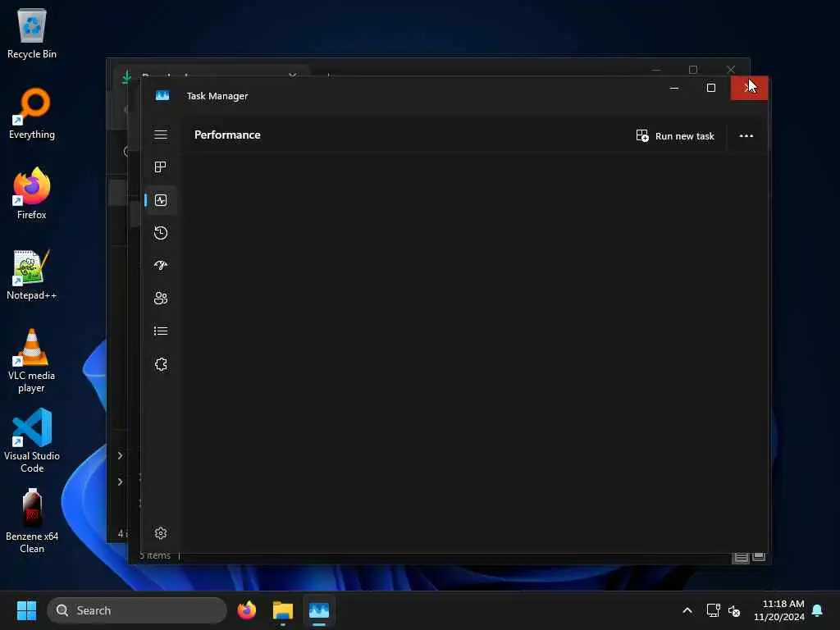The image size is (840, 630).
Task: Select the VLC media player desktop shortcut
Action: [x=32, y=361]
